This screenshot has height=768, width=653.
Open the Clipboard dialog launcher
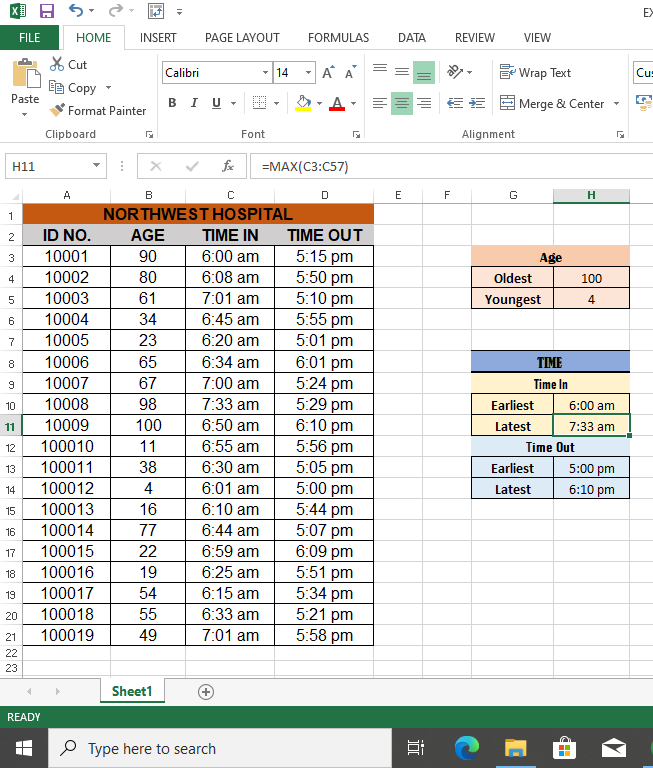pos(149,134)
